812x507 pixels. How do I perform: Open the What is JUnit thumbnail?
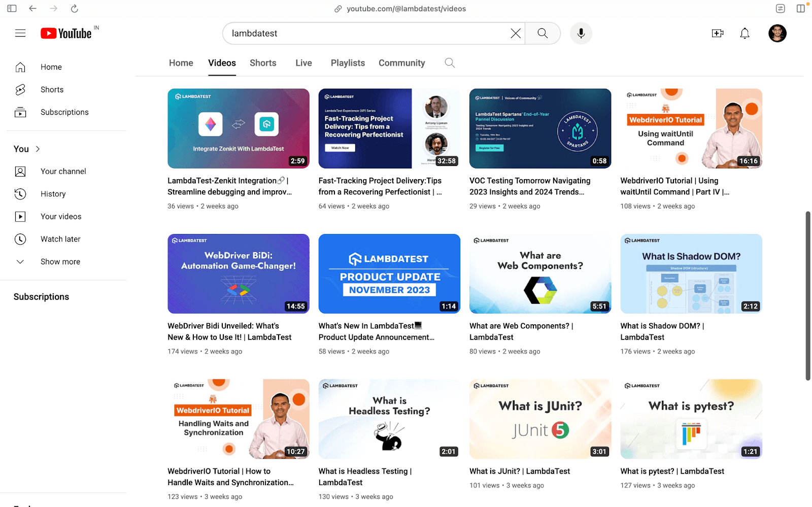point(540,419)
